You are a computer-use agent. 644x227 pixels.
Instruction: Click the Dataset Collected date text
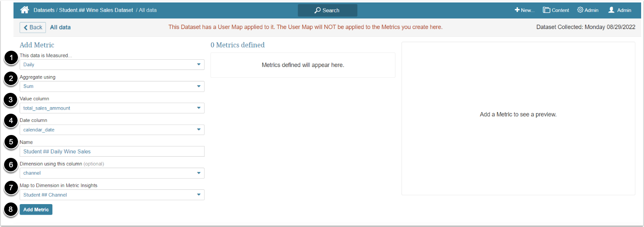(586, 27)
